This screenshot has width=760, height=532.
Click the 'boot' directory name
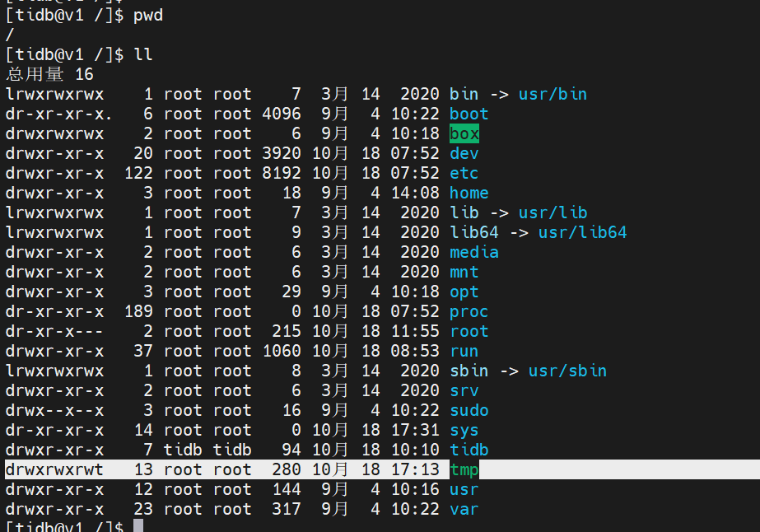pyautogui.click(x=469, y=114)
